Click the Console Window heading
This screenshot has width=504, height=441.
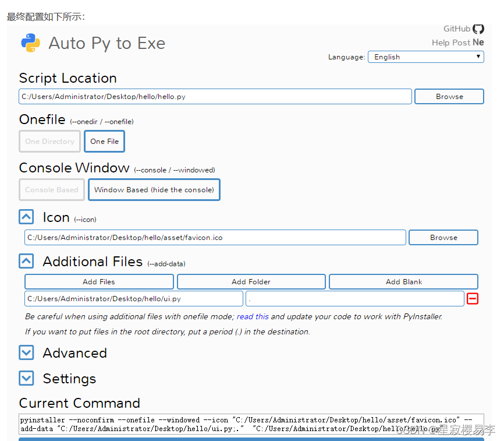point(74,168)
